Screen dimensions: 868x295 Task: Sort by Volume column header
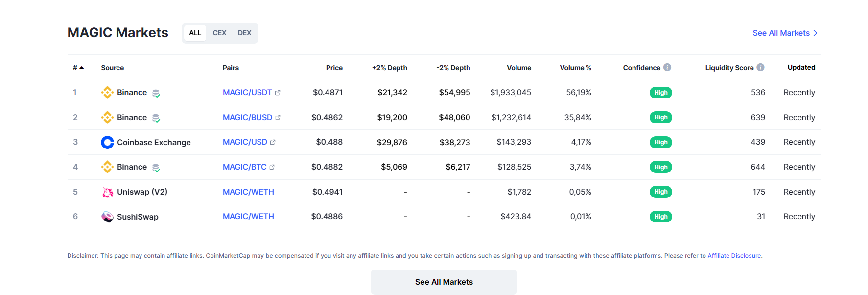point(519,68)
